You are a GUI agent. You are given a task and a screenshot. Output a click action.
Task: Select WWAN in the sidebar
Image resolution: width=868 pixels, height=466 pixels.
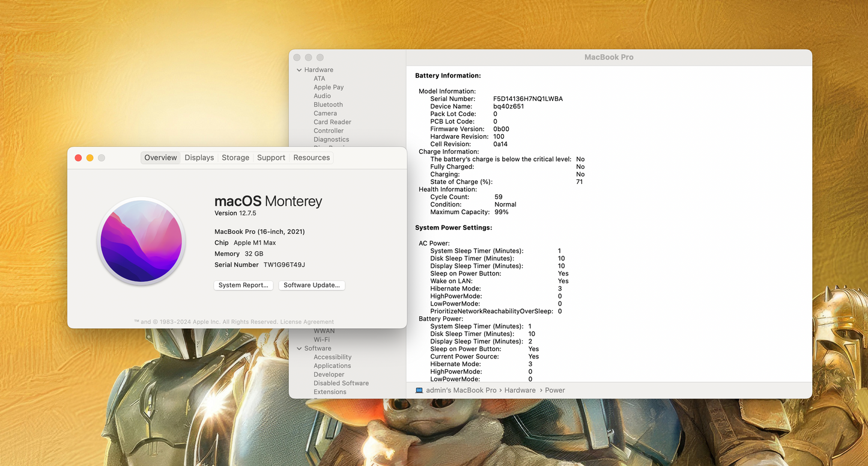pyautogui.click(x=324, y=331)
